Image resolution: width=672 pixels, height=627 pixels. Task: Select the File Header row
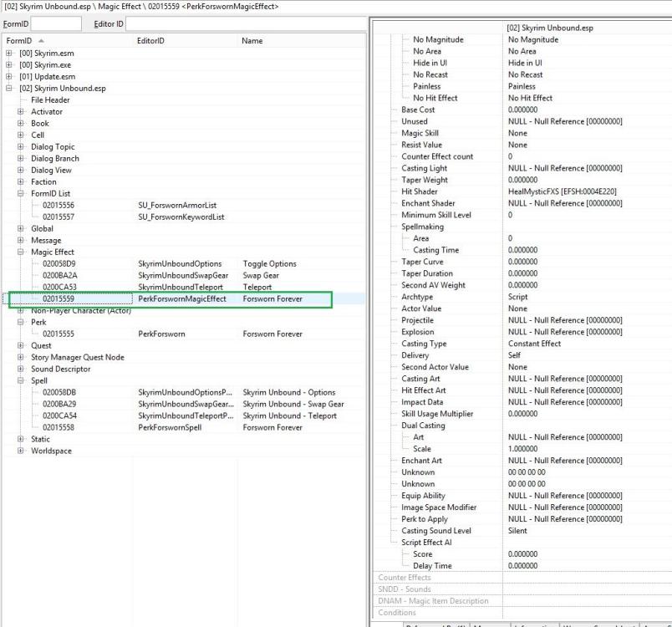pos(50,99)
